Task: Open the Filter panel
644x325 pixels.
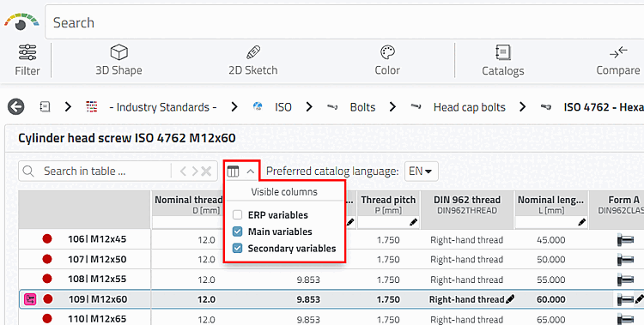Action: [x=27, y=60]
